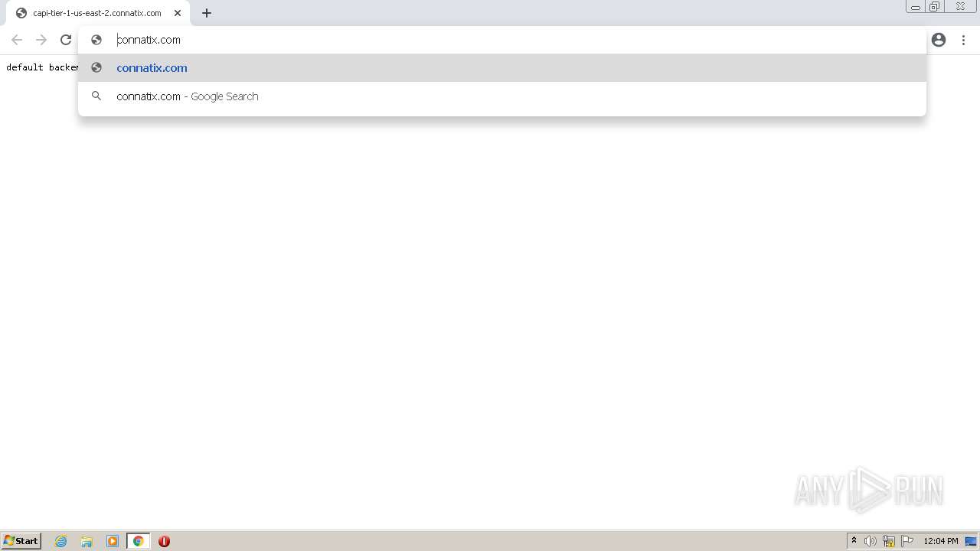Open Chrome's three-dot customize menu
This screenshot has height=551, width=980.
tap(963, 40)
